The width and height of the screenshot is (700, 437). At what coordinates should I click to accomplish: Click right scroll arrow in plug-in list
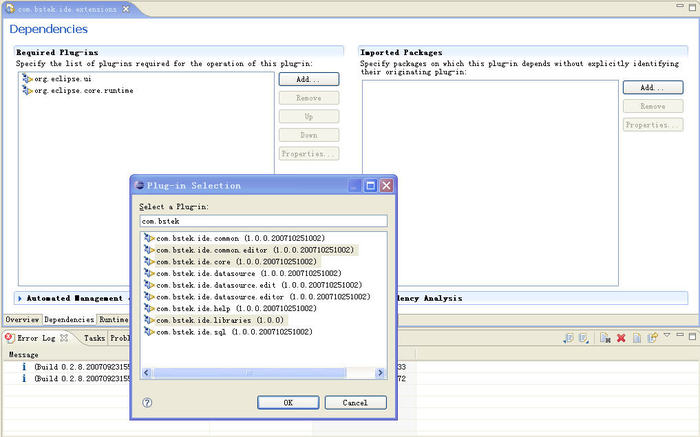(380, 372)
